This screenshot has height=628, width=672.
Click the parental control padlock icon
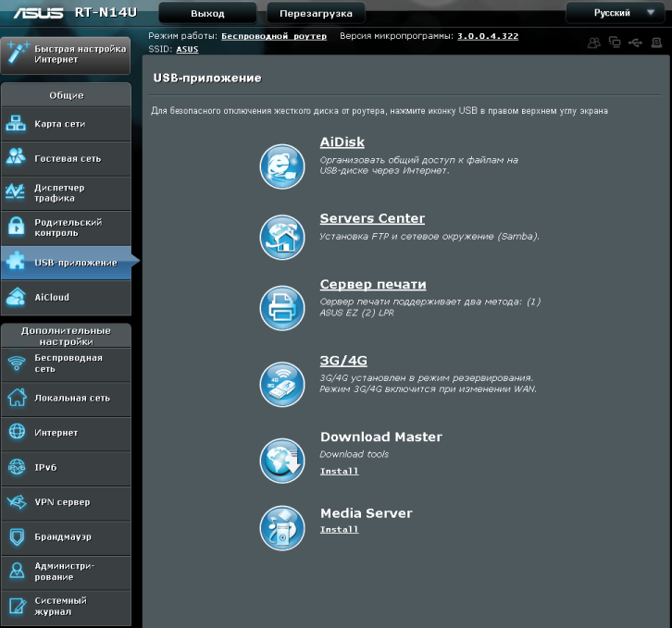pos(17,227)
